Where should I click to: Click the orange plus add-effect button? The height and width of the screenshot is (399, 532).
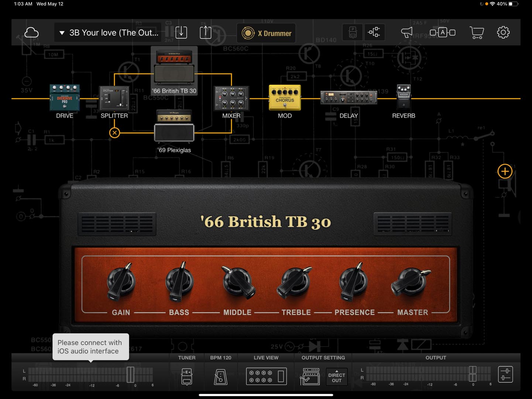[x=505, y=171]
